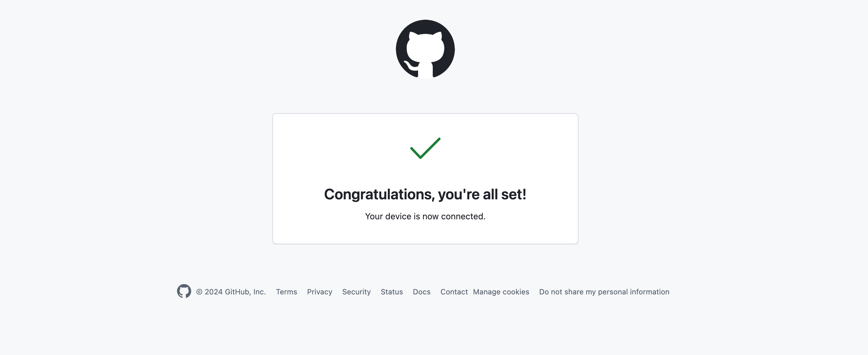Click the Congratulations, you're all set! heading
The width and height of the screenshot is (868, 355).
[425, 194]
